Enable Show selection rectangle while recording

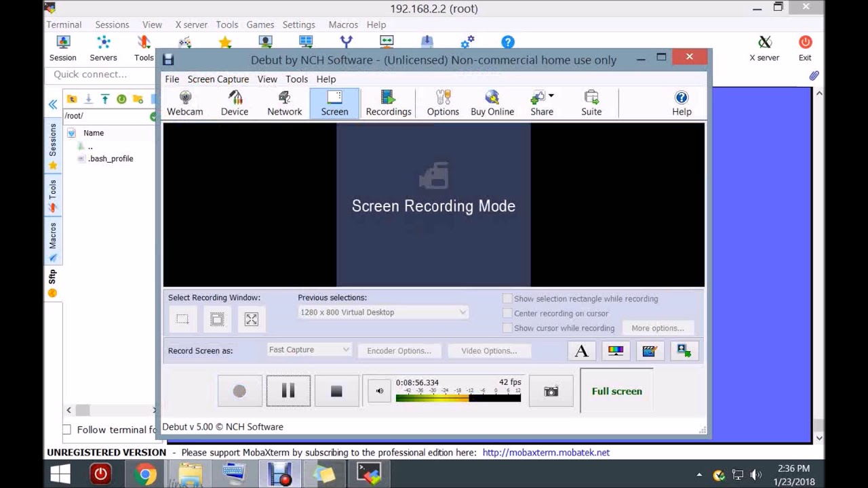click(507, 298)
